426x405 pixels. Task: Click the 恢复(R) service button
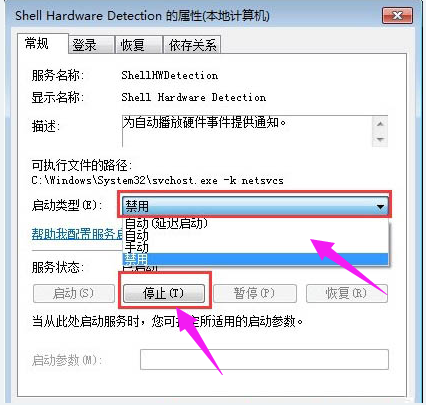[347, 293]
